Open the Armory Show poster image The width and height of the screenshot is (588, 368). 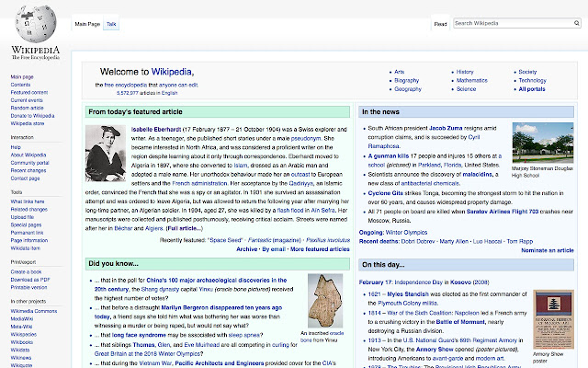pos(553,319)
